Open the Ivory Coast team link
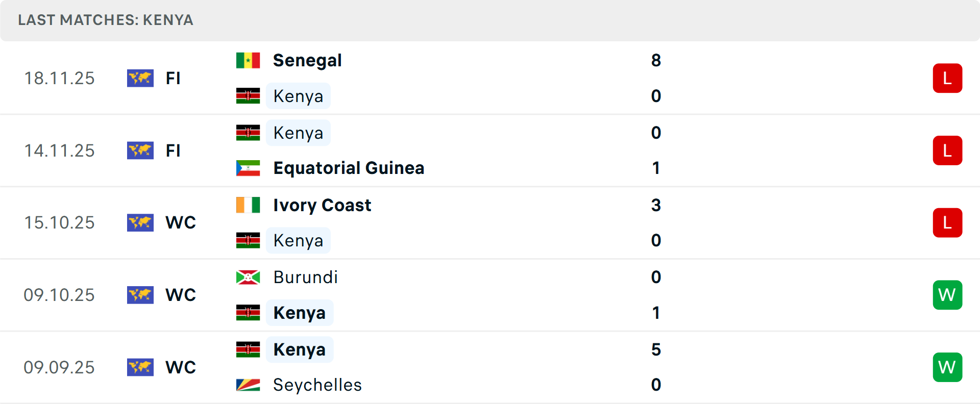The image size is (980, 404). tap(322, 205)
